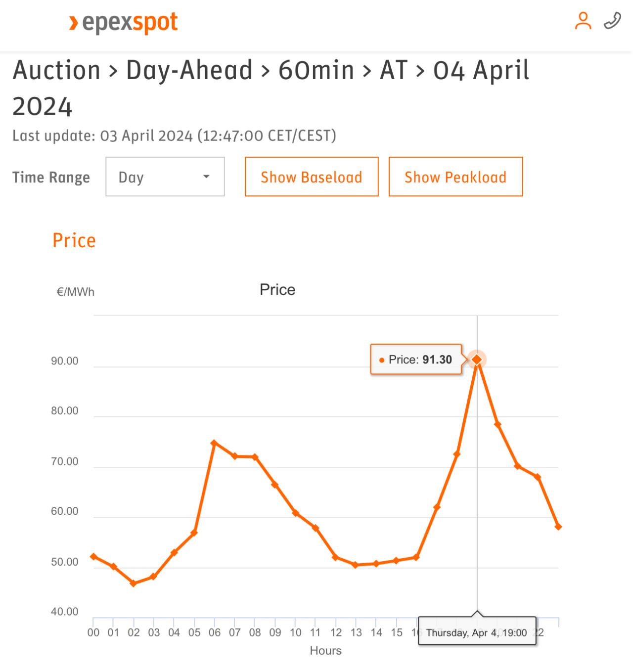Viewport: 633px width, 672px height.
Task: Click the Price 91.30 tooltip
Action: point(416,359)
